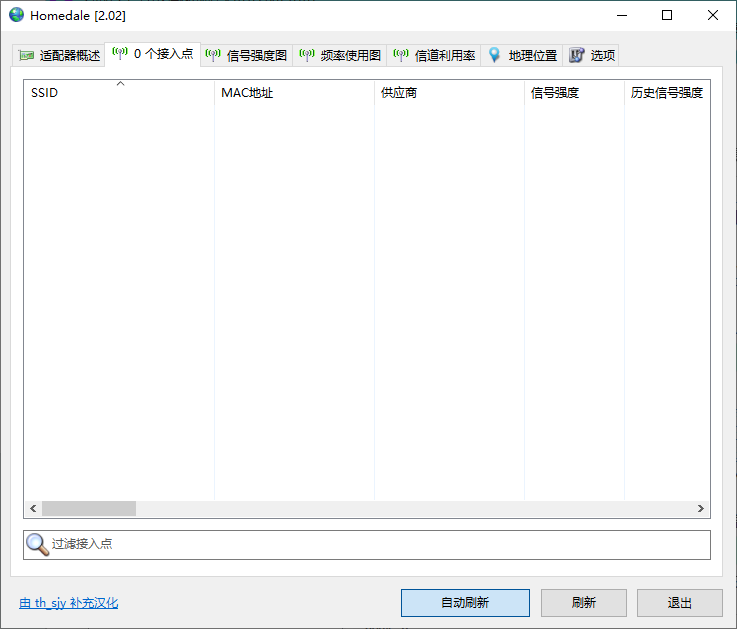Click the 历史信号强度 column header

coord(667,93)
